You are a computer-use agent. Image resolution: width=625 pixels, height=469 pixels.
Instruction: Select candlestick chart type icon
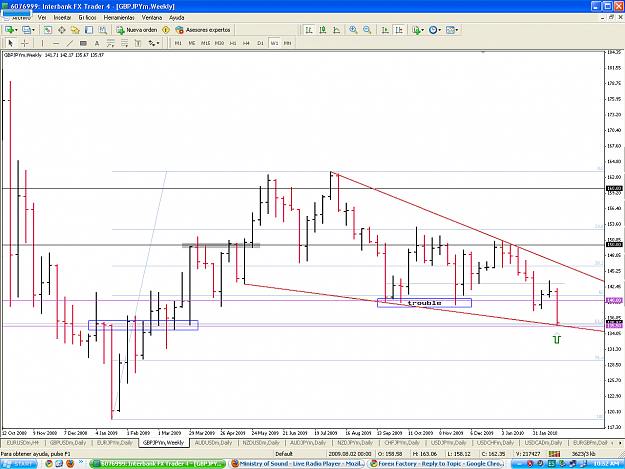coord(323,30)
